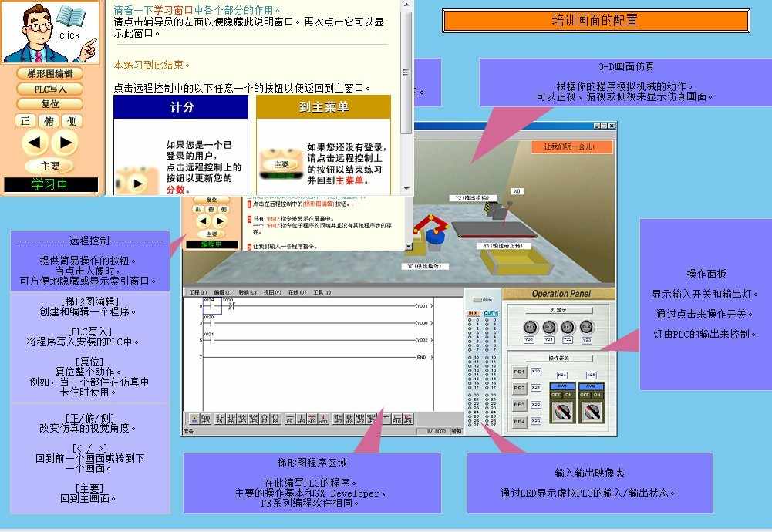This screenshot has height=532, width=772.
Task: Click the F6 normally-closed contact tool
Action: [x=231, y=419]
